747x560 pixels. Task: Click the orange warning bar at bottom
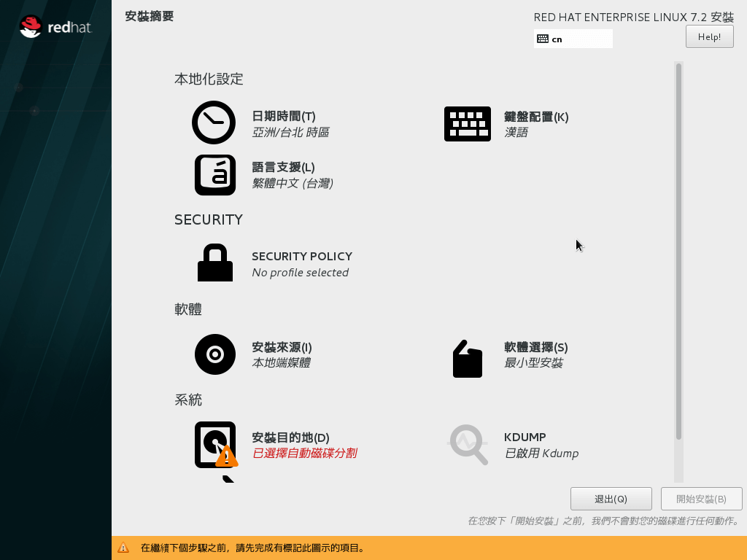pos(373,548)
